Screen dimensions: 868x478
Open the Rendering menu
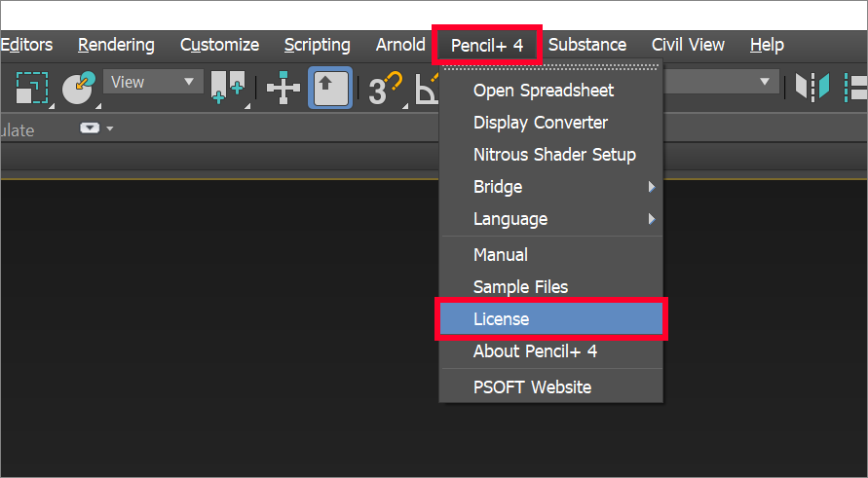[x=116, y=45]
